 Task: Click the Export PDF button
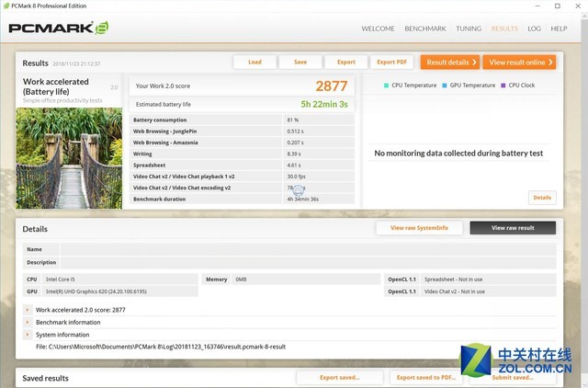coord(392,62)
